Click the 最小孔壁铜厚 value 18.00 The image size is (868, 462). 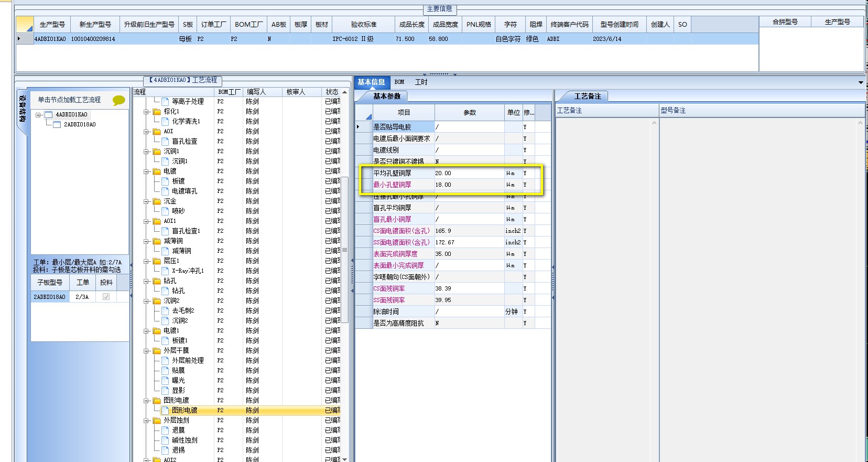point(469,185)
